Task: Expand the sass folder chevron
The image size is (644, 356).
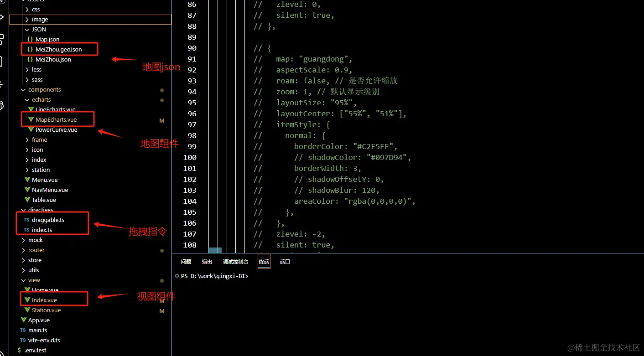Action: (27, 80)
